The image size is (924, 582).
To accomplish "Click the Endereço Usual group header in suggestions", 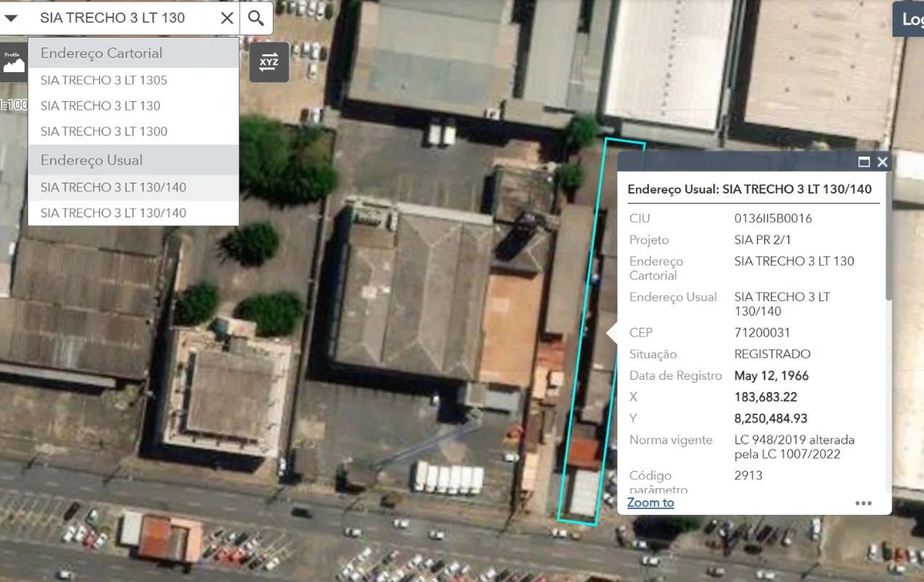I will [x=133, y=160].
